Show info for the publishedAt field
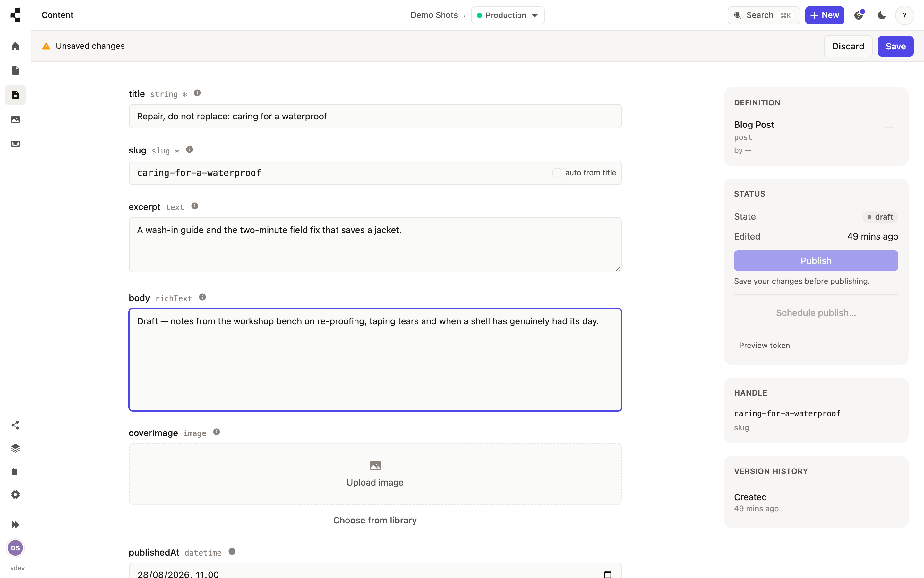 click(x=232, y=551)
